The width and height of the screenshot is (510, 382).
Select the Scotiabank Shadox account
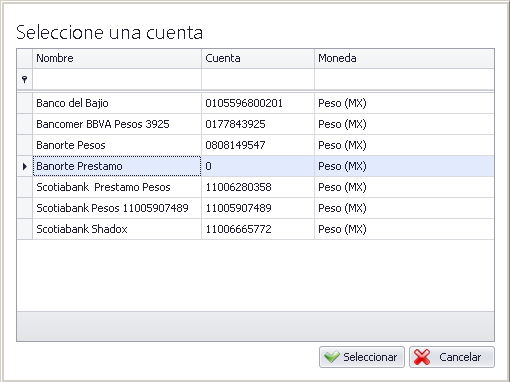(256, 229)
